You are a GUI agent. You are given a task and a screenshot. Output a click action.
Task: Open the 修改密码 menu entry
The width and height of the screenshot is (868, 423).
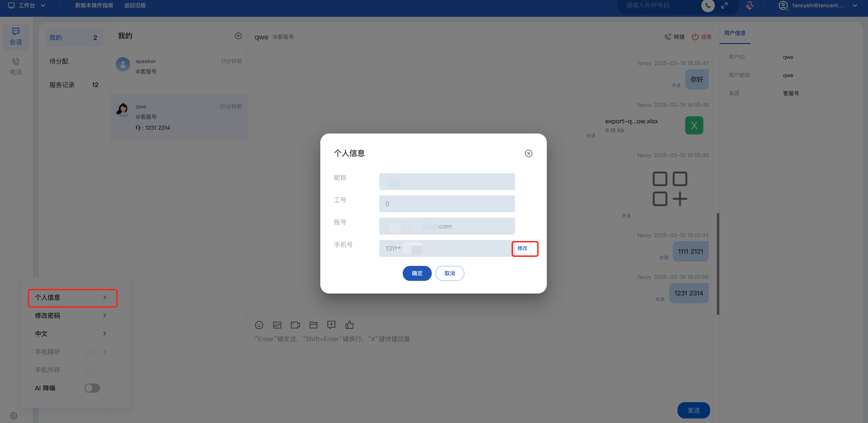(71, 315)
